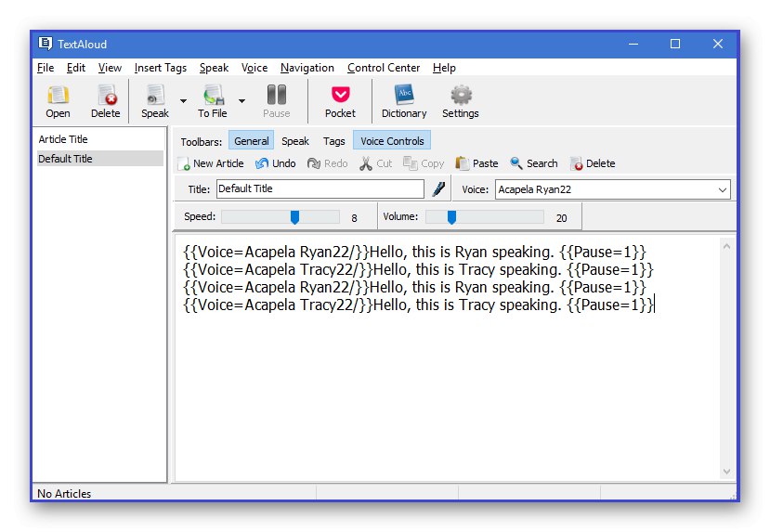Click the Volume value 20
This screenshot has height=532, width=770.
coord(561,218)
